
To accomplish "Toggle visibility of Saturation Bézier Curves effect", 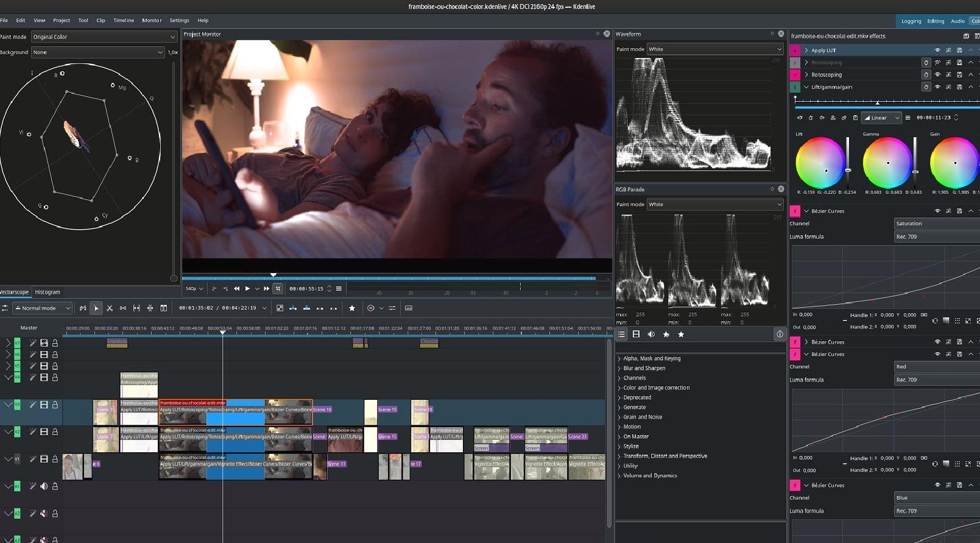I will tap(937, 211).
